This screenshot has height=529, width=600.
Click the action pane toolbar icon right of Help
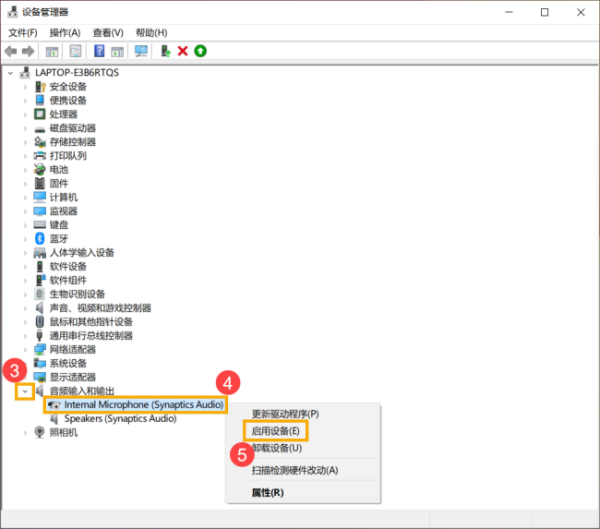pos(117,51)
